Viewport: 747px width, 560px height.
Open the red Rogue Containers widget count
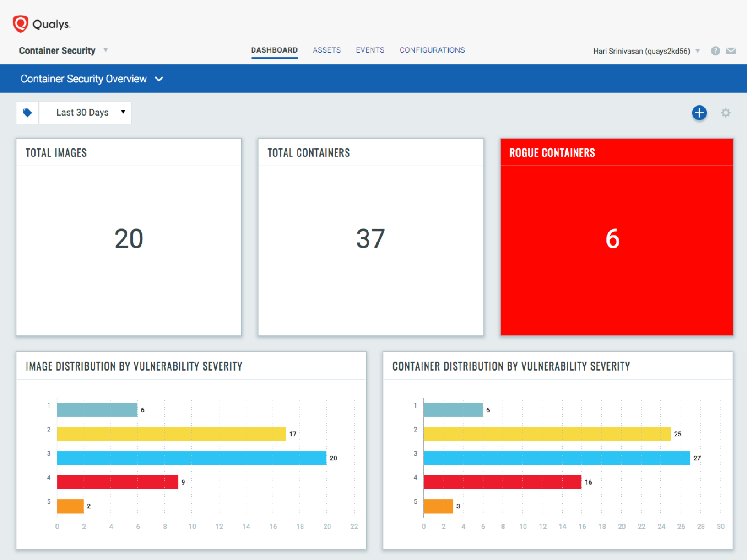(612, 239)
